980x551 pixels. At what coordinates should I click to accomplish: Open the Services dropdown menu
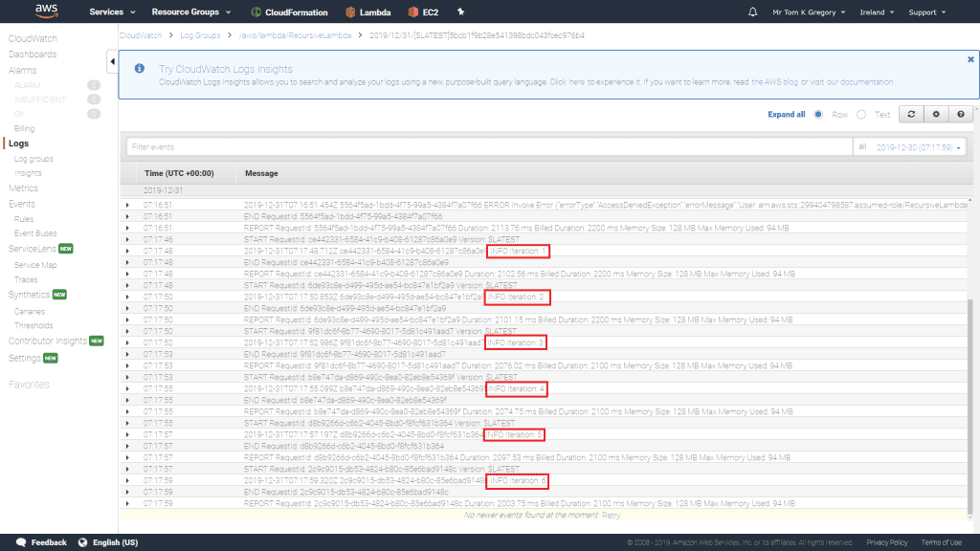(111, 12)
